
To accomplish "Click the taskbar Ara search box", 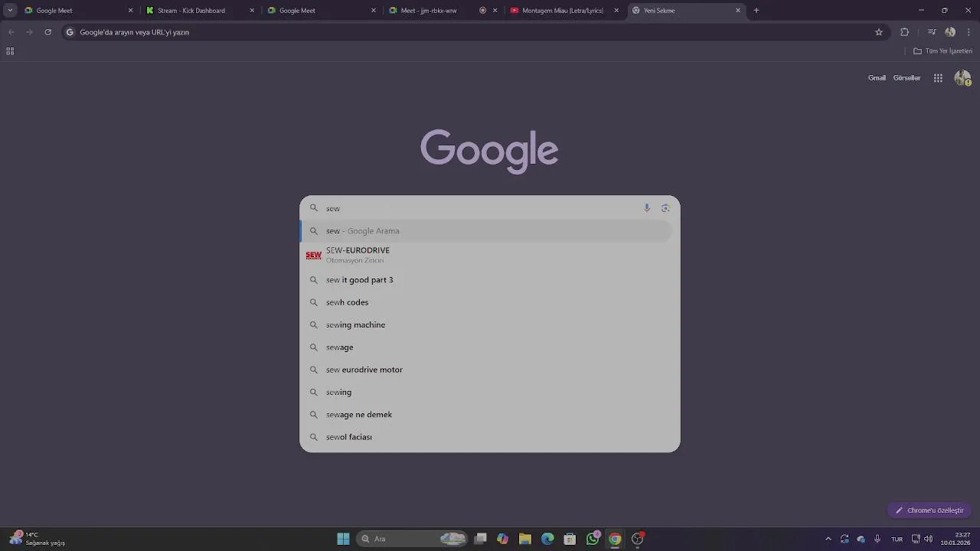I will point(412,539).
